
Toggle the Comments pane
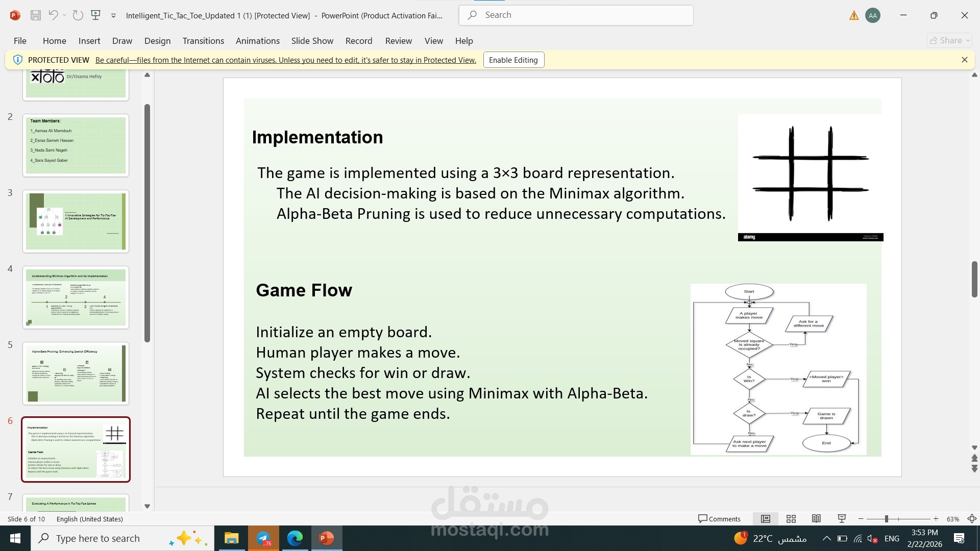click(720, 518)
